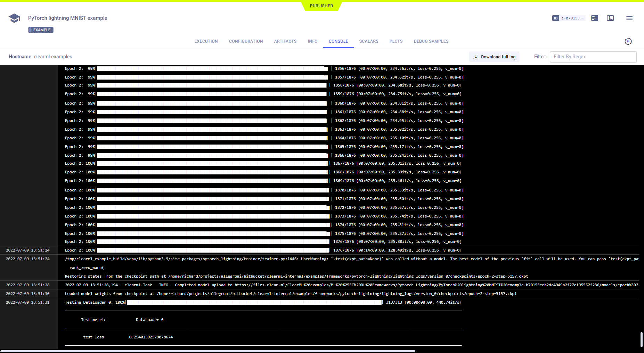Go to the Artifacts tab
The image size is (644, 353).
(x=285, y=41)
